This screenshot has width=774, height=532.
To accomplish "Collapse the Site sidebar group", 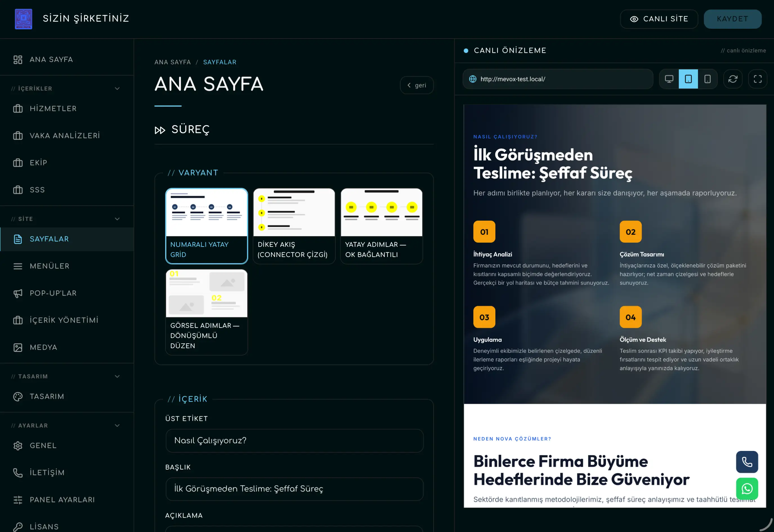I will point(117,219).
